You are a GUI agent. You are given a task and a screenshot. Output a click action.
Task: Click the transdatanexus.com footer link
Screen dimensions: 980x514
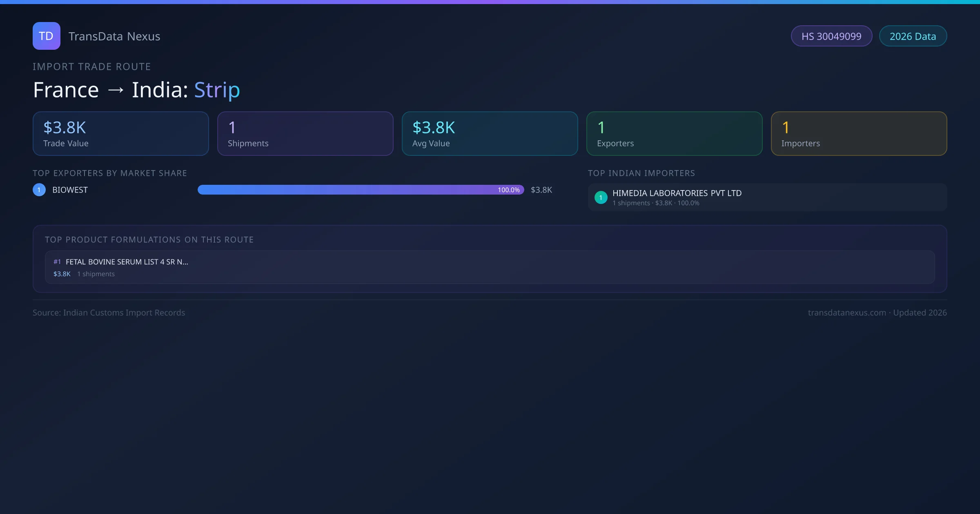(846, 313)
